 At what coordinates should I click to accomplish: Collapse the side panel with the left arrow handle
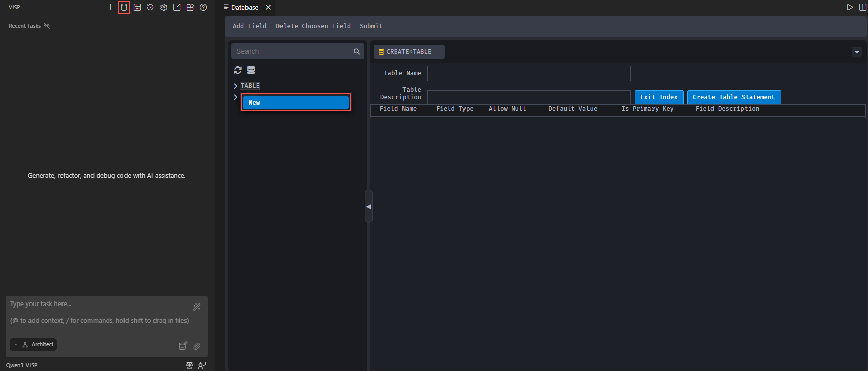point(368,206)
